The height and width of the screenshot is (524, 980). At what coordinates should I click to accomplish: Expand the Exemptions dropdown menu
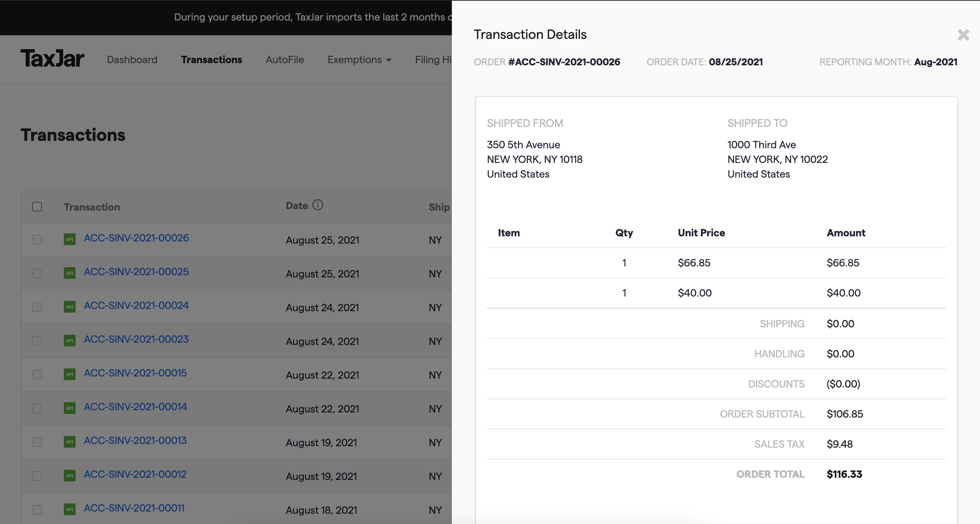359,60
